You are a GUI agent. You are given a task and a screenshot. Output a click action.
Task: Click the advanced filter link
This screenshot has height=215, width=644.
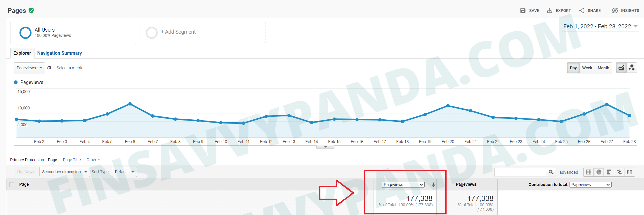pyautogui.click(x=569, y=172)
